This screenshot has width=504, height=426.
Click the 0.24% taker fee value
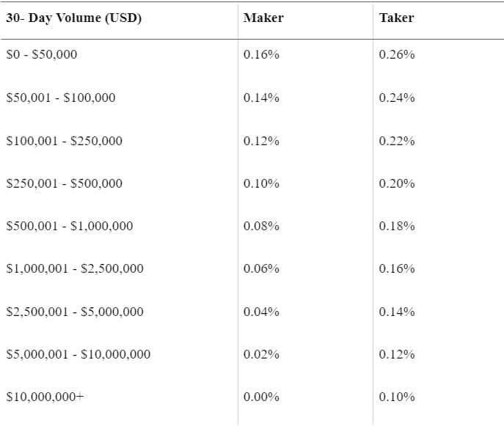[x=397, y=98]
